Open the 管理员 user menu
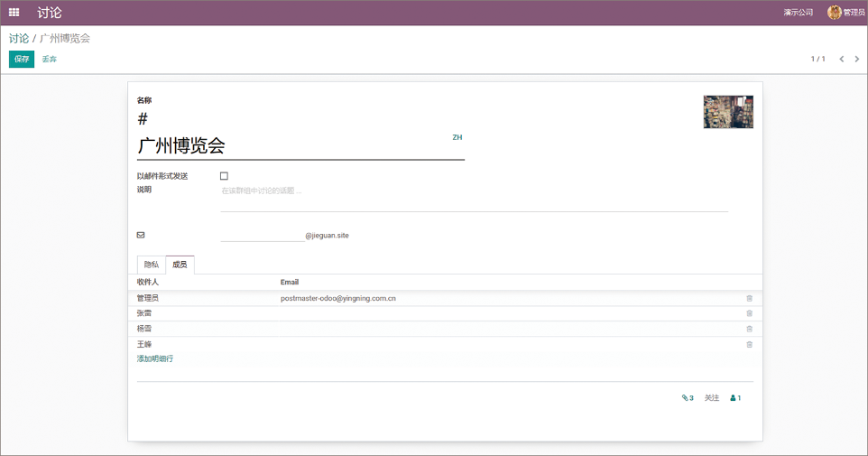This screenshot has height=456, width=868. 846,13
